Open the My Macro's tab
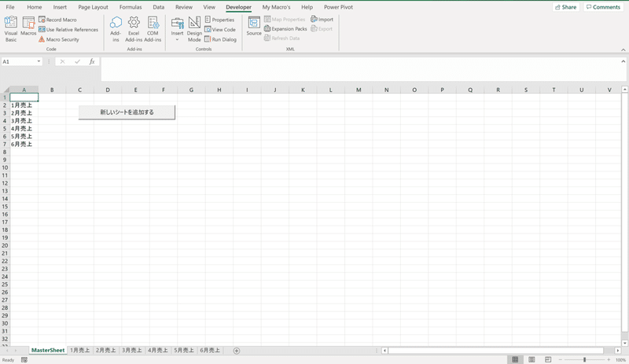This screenshot has height=364, width=629. (276, 7)
